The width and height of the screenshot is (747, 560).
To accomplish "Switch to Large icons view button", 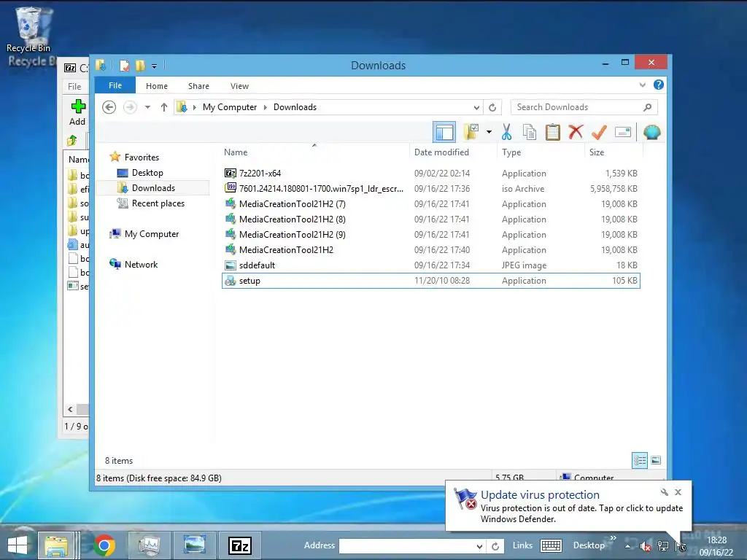I will (x=656, y=460).
